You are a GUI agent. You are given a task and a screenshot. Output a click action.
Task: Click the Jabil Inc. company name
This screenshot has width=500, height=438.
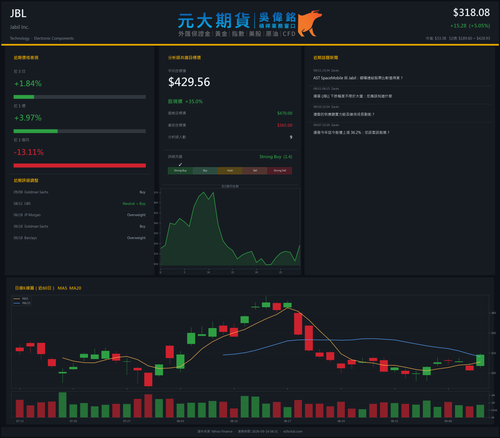[x=19, y=27]
